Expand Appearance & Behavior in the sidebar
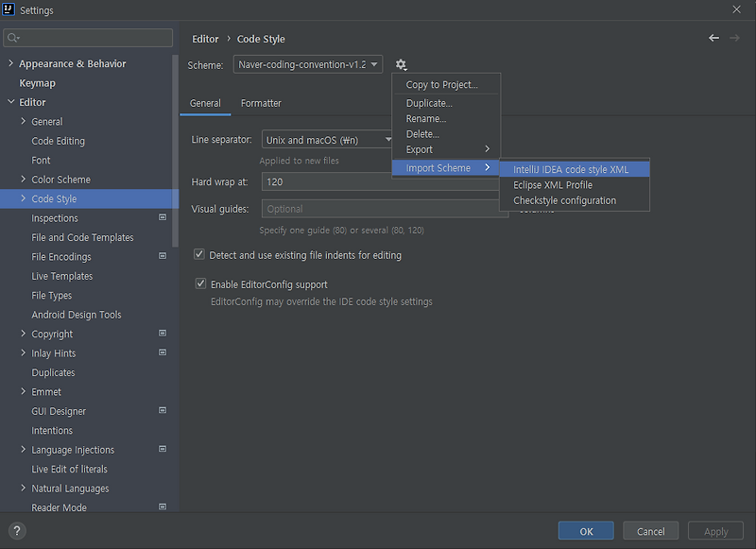The height and width of the screenshot is (549, 756). (9, 63)
